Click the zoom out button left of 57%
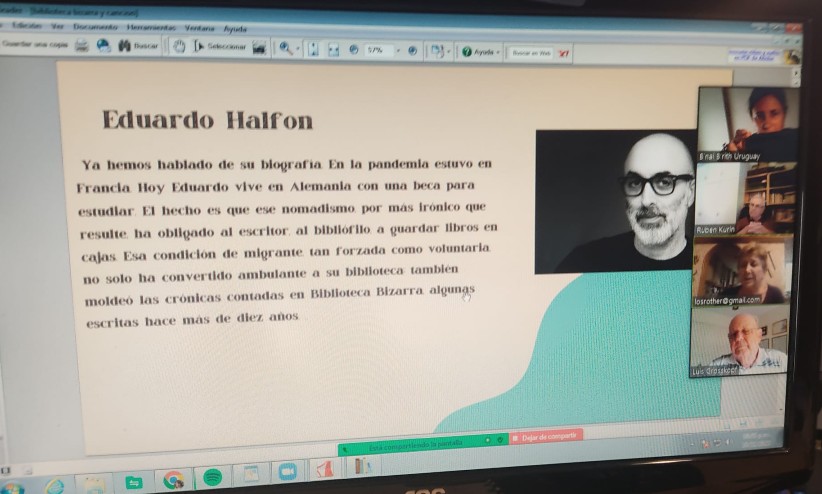 point(354,50)
